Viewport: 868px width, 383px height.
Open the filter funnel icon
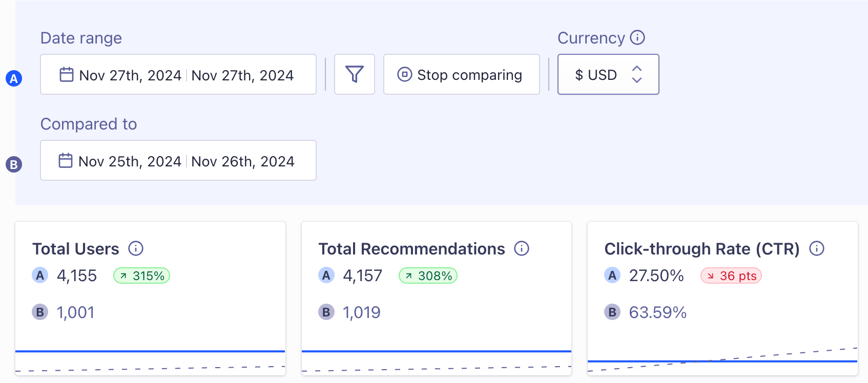[x=355, y=74]
